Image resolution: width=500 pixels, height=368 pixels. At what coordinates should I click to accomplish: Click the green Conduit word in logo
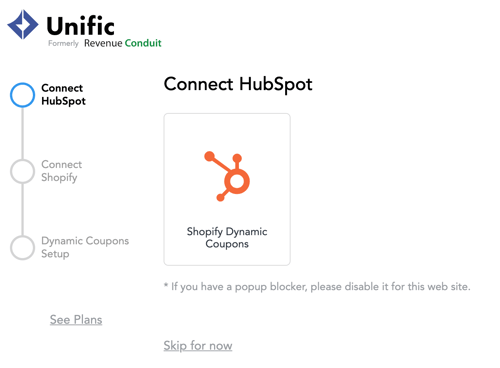tap(143, 43)
